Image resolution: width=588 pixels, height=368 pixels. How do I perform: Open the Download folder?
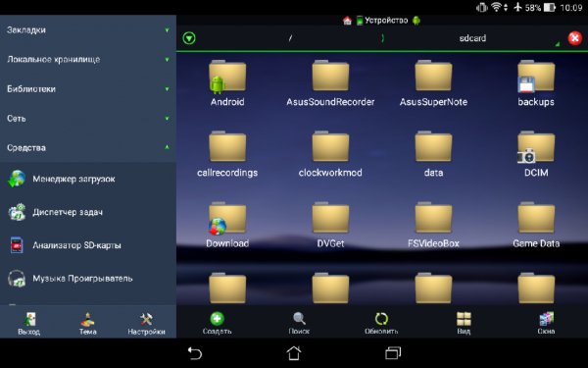(227, 226)
